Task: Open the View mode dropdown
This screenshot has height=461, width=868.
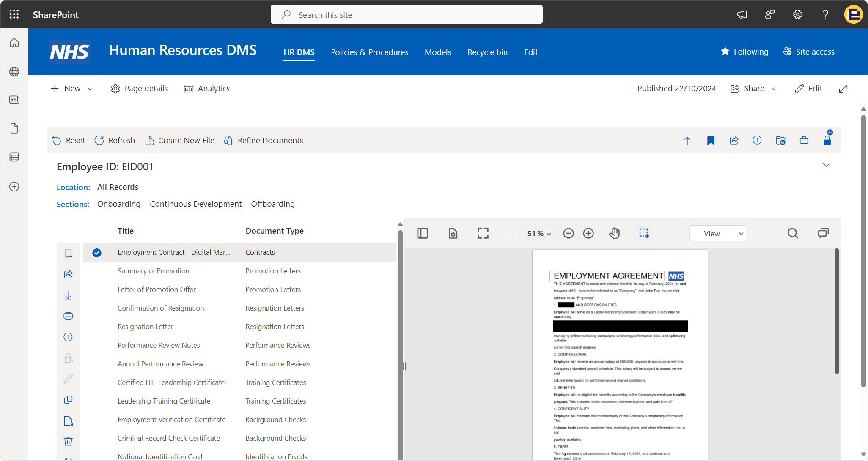Action: (718, 234)
